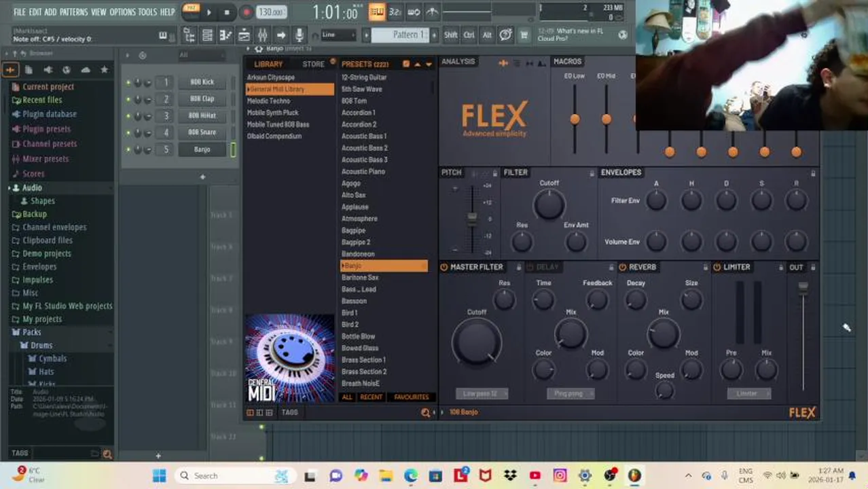The height and width of the screenshot is (489, 868).
Task: Click the Record transport button
Action: coord(246,12)
